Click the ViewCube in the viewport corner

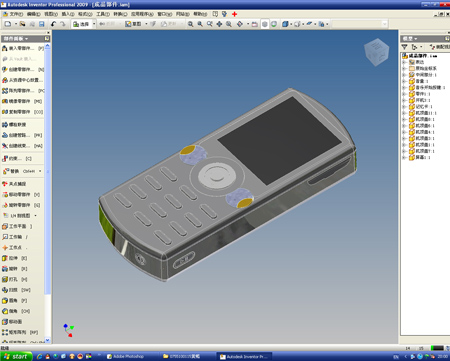coord(376,52)
